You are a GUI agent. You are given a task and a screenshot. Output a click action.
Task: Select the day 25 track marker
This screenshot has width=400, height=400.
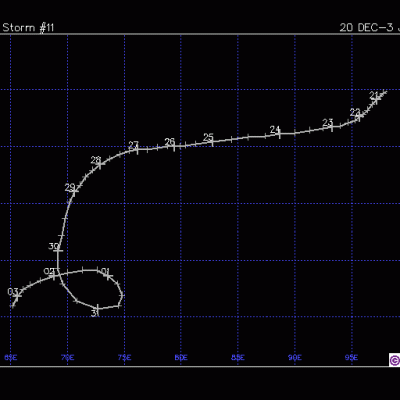point(212,141)
